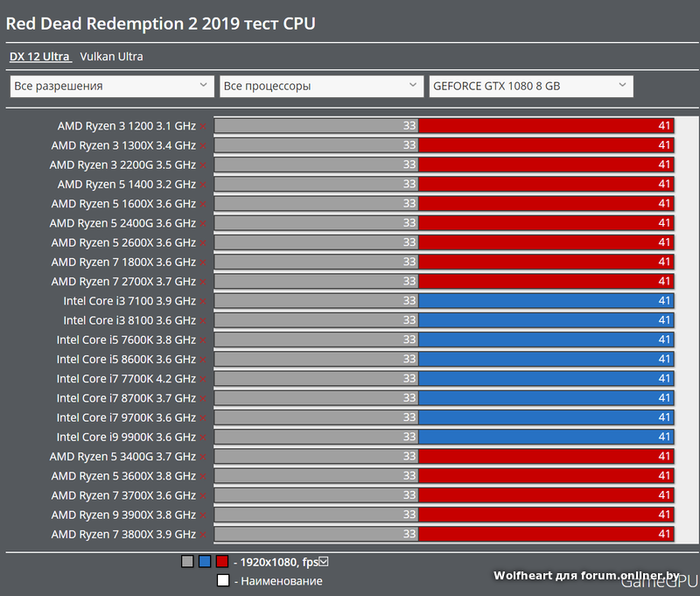This screenshot has height=596, width=700.
Task: Click the AMD Ryzen 5 2600X processor label
Action: coord(123,242)
